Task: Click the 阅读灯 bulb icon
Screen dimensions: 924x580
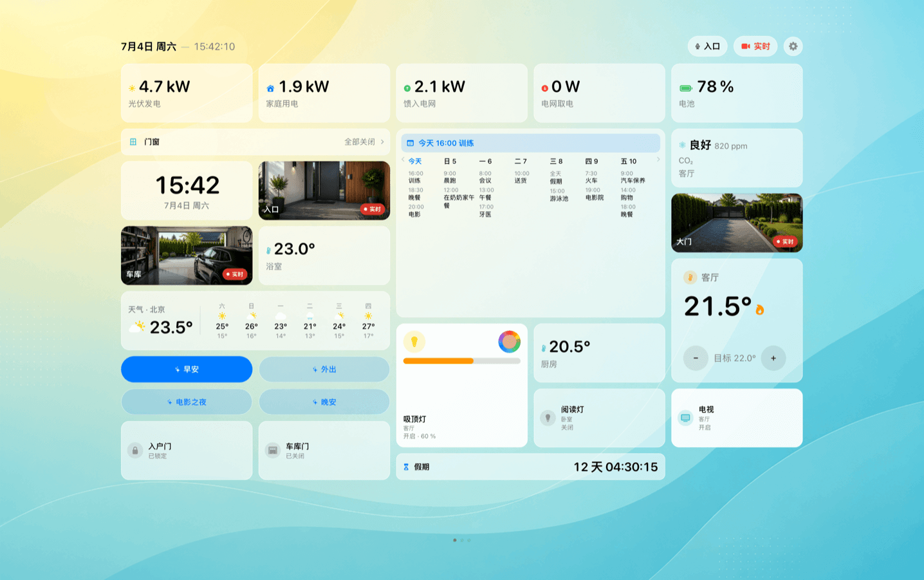Action: 548,418
